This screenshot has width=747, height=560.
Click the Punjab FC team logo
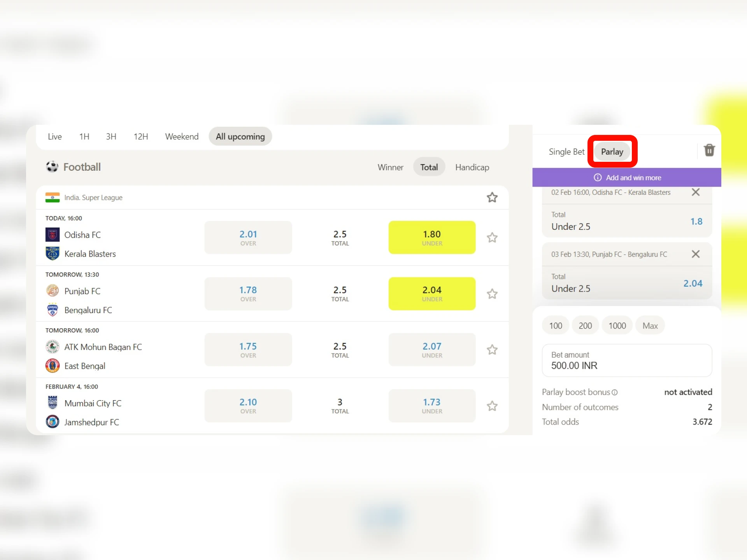[x=53, y=291]
